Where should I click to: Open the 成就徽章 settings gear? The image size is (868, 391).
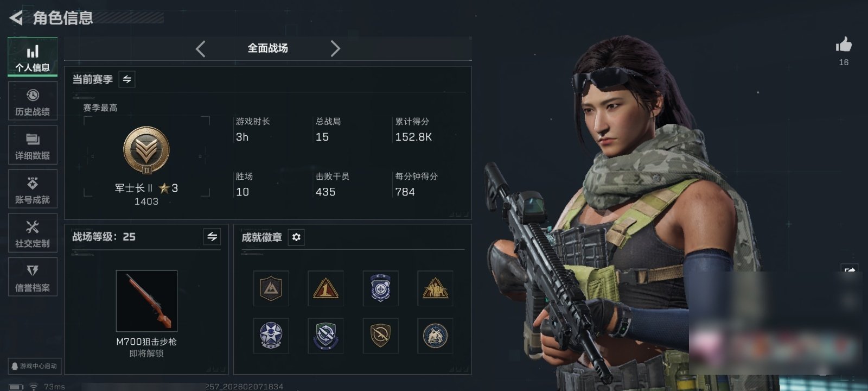[x=296, y=237]
